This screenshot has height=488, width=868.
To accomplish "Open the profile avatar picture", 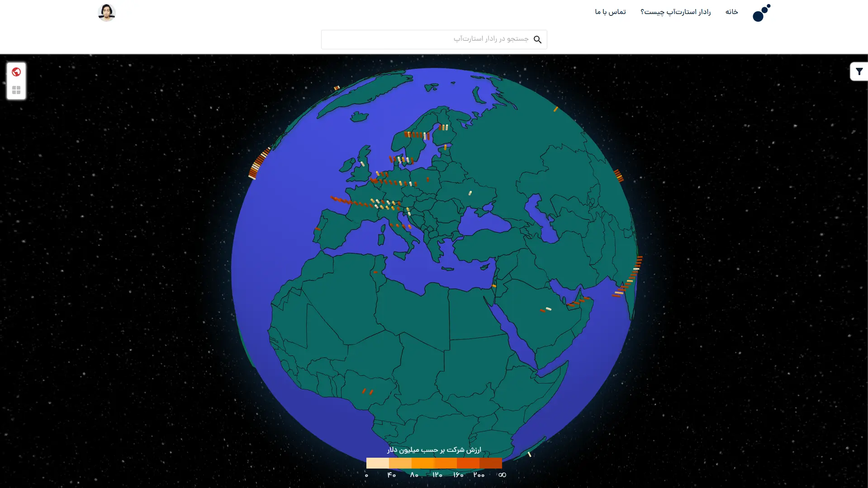I will click(x=107, y=12).
